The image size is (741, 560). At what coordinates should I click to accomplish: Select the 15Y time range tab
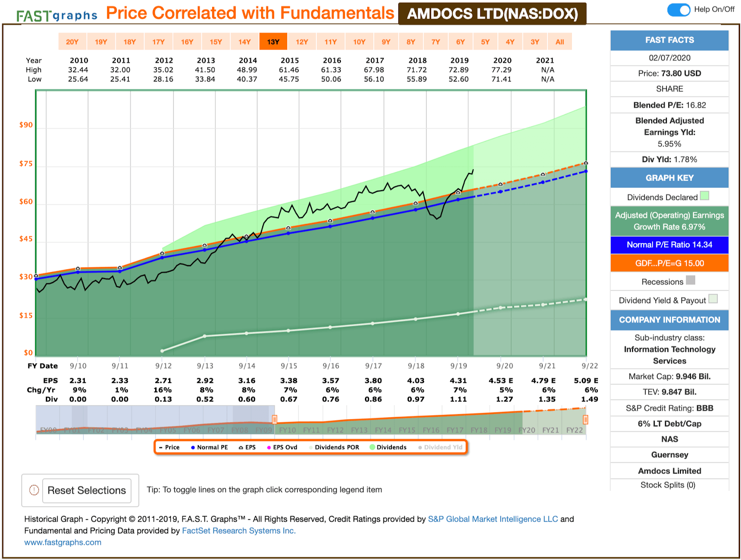click(x=216, y=42)
